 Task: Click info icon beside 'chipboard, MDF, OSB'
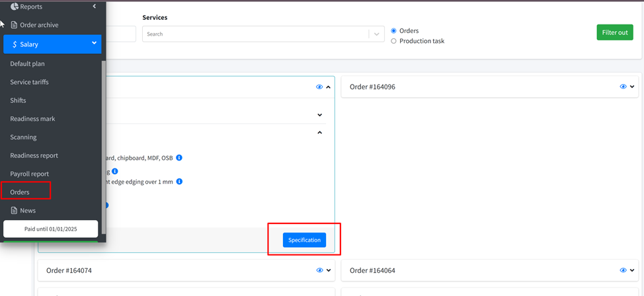(179, 158)
